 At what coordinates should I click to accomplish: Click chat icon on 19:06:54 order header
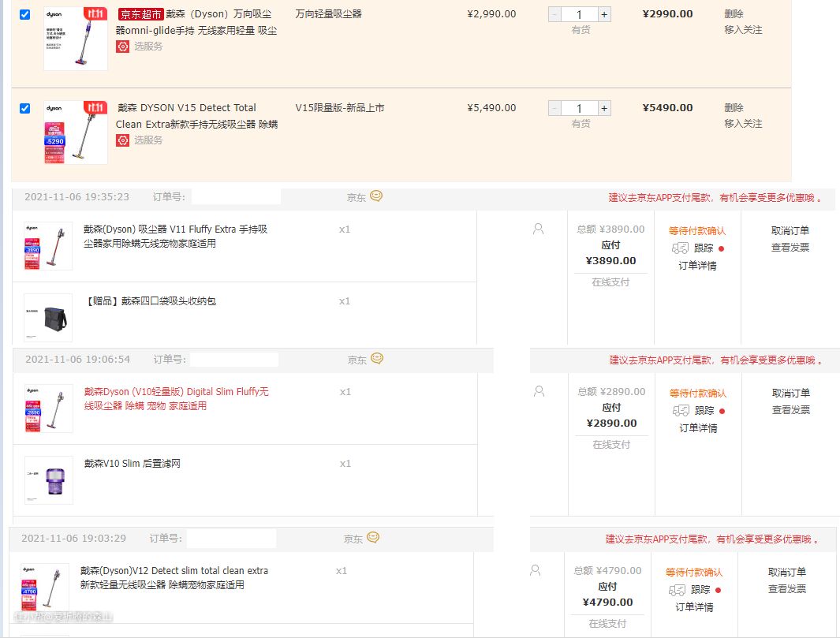click(x=377, y=359)
